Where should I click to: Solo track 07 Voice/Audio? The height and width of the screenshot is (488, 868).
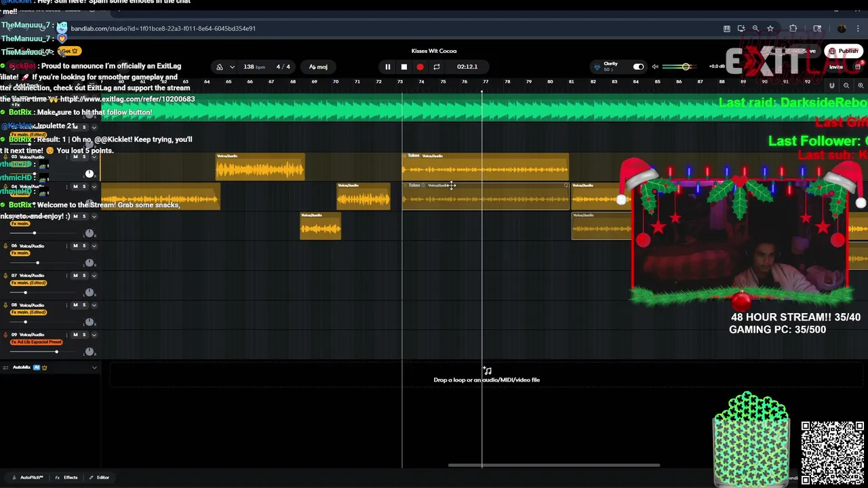coord(84,275)
